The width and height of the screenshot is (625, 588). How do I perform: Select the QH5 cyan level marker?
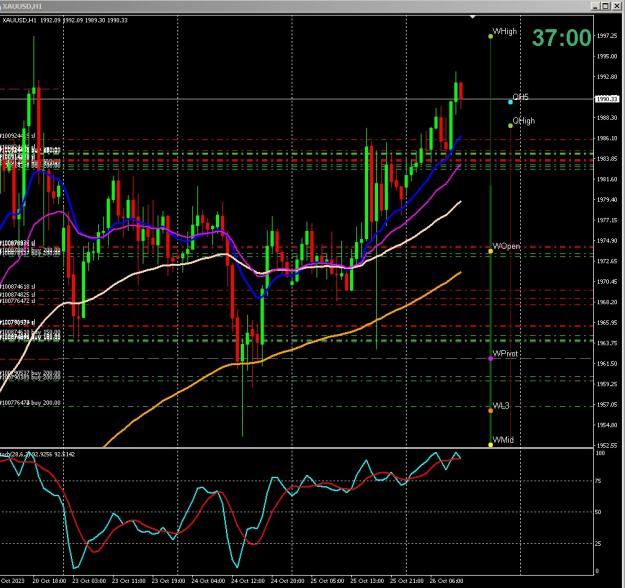[x=511, y=102]
